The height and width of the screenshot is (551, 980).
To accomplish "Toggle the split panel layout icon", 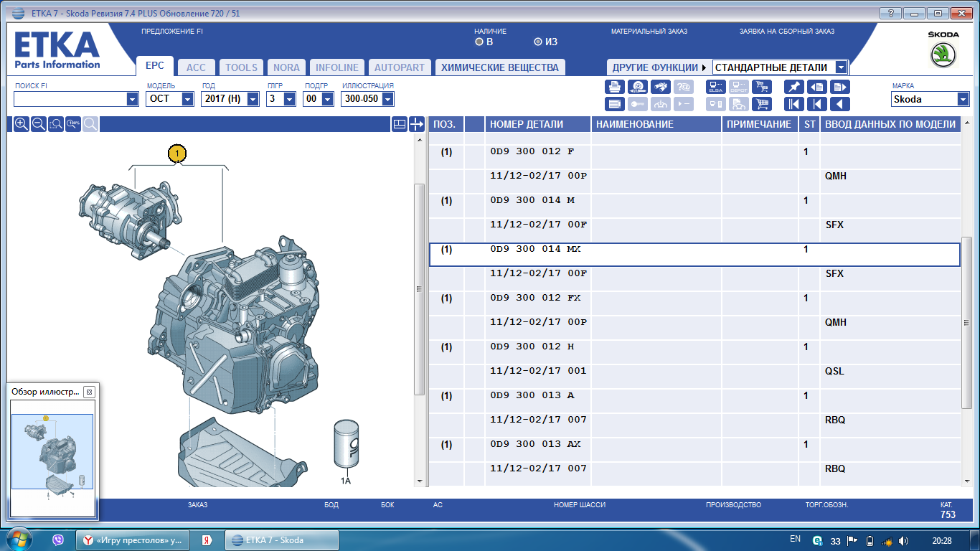I will point(400,124).
